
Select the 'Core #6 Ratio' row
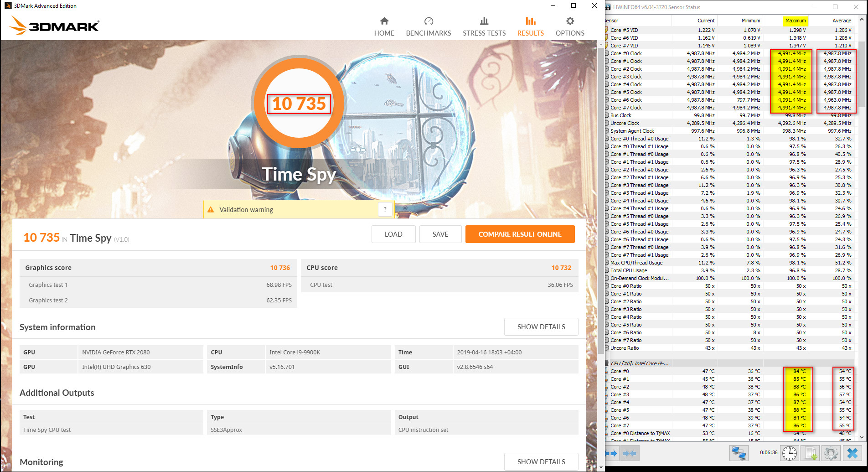click(729, 332)
